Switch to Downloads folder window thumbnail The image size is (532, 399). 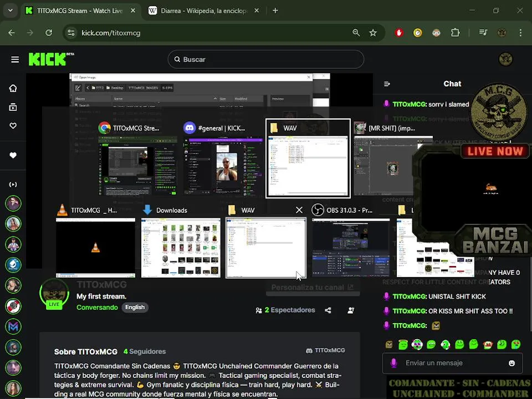click(181, 241)
